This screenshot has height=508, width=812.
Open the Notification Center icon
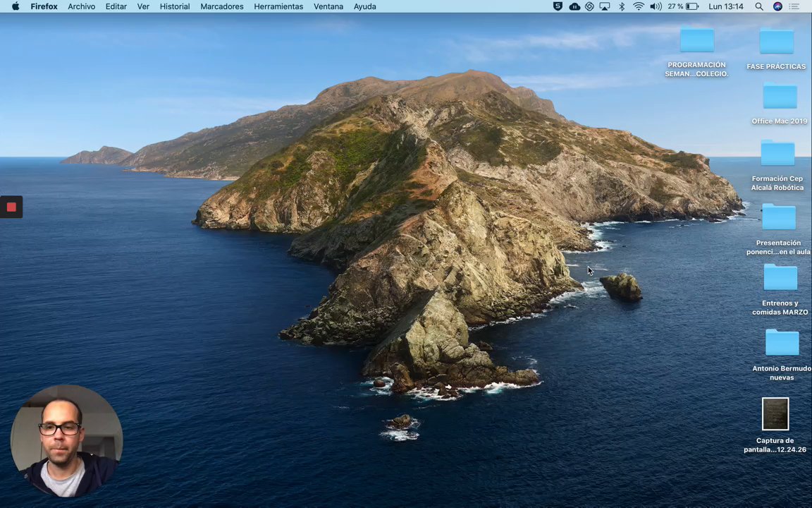pos(795,6)
